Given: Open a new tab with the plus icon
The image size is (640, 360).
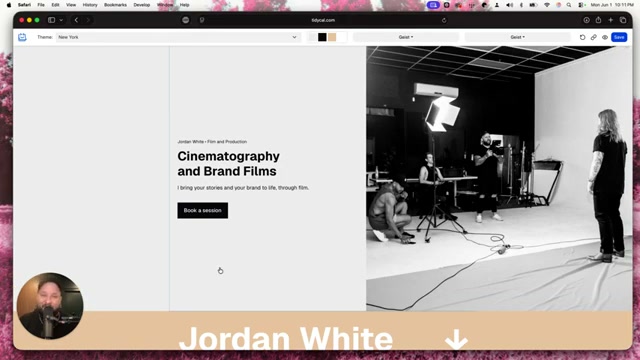Looking at the screenshot, I should tap(611, 20).
